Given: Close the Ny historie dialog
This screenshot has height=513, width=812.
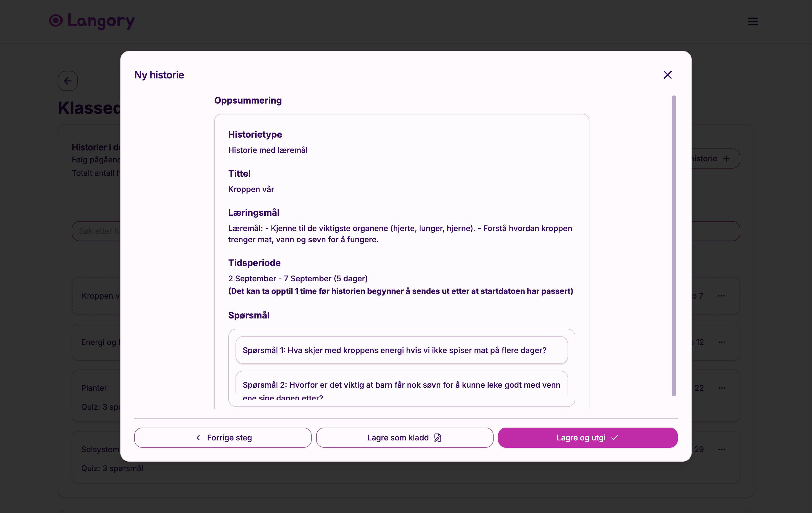Looking at the screenshot, I should point(667,75).
